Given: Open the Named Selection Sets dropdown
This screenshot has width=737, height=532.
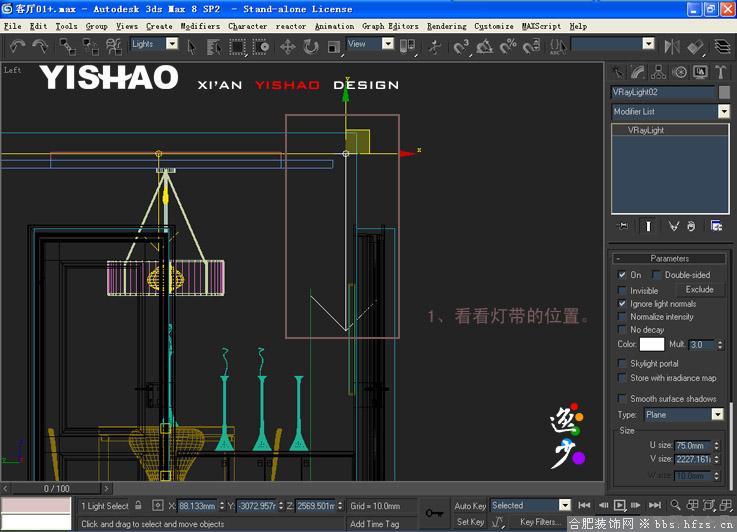Looking at the screenshot, I should tap(649, 44).
